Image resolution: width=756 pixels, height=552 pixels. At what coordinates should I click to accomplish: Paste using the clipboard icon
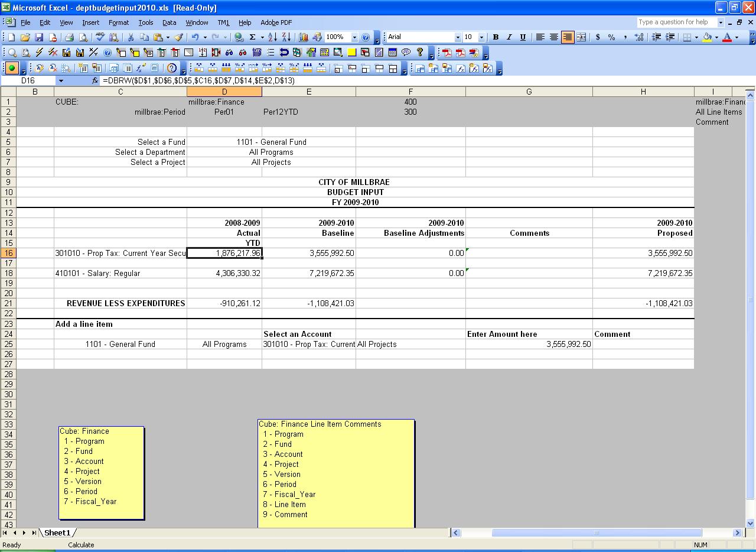[x=158, y=37]
